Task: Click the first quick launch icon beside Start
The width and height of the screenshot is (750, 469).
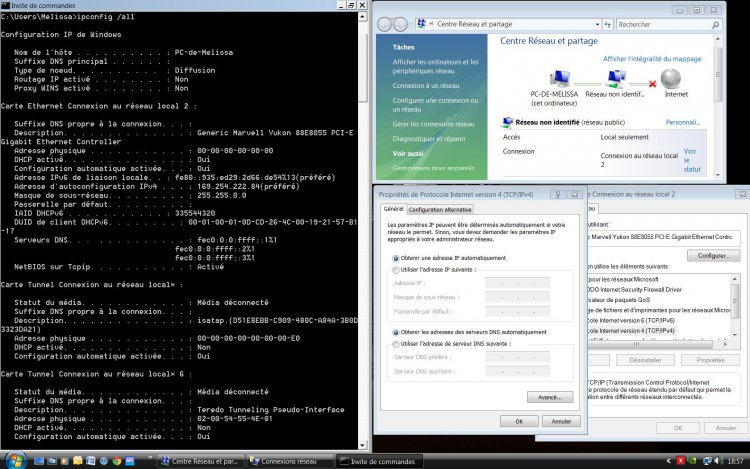Action: 39,461
